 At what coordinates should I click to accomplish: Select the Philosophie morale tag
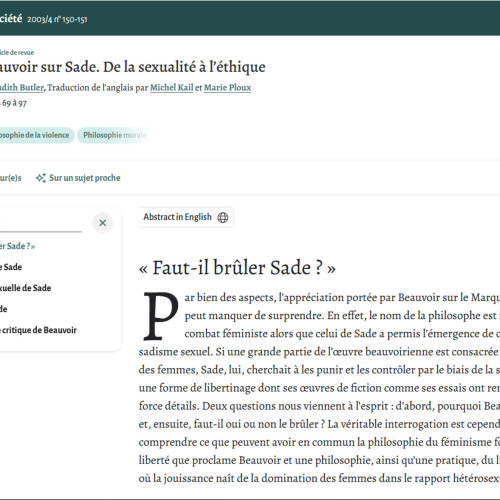coord(113,135)
